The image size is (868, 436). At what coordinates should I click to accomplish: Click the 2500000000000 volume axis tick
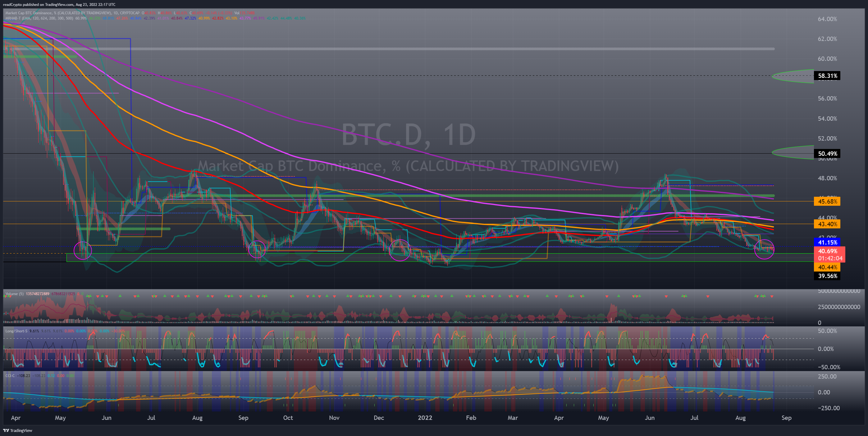839,307
